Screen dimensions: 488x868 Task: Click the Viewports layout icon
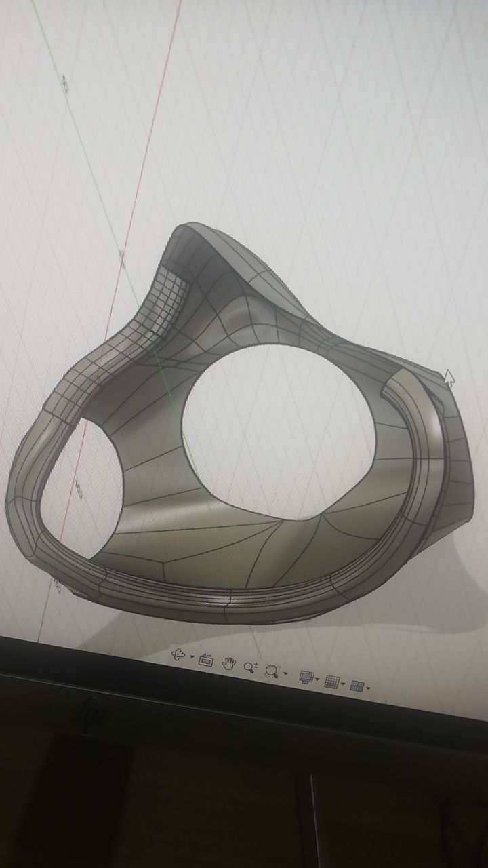pyautogui.click(x=357, y=686)
